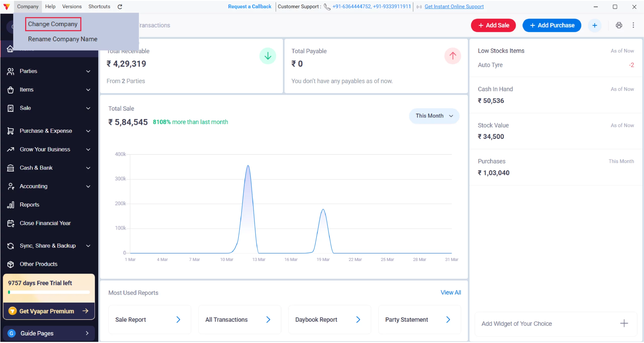Click the Reports sidebar label
644x343 pixels.
[x=29, y=205]
